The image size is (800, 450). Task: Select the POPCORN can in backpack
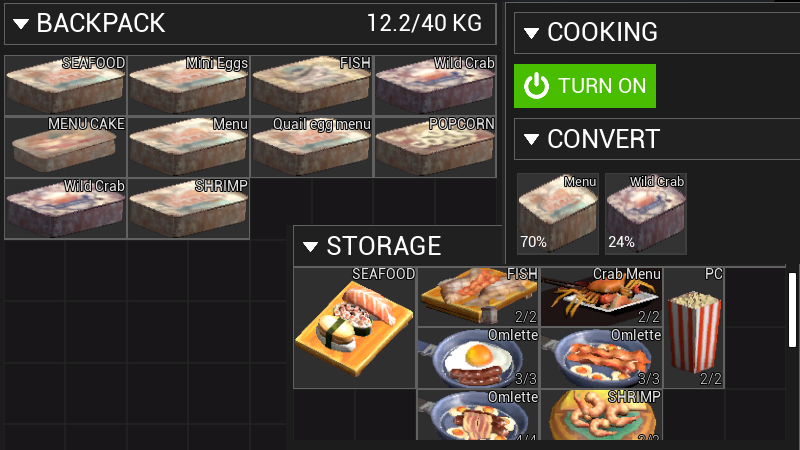[436, 147]
